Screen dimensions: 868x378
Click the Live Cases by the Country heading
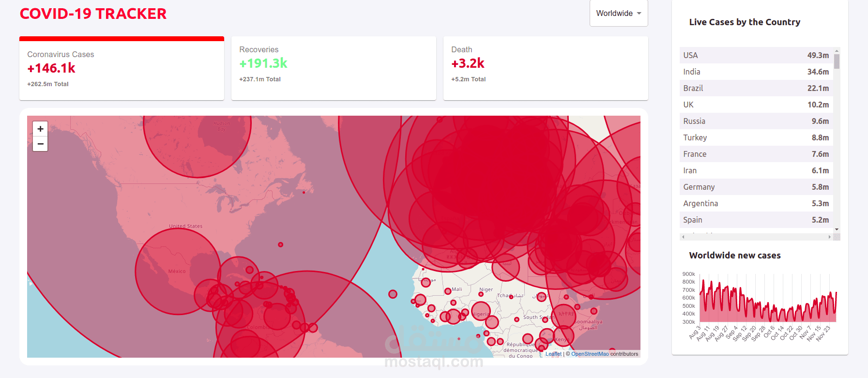[x=745, y=22]
